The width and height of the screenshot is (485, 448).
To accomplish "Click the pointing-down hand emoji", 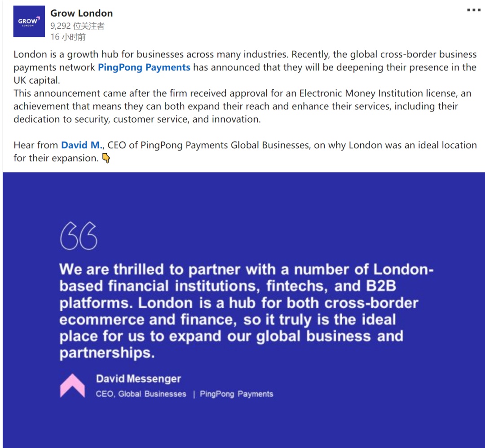I will tap(106, 158).
